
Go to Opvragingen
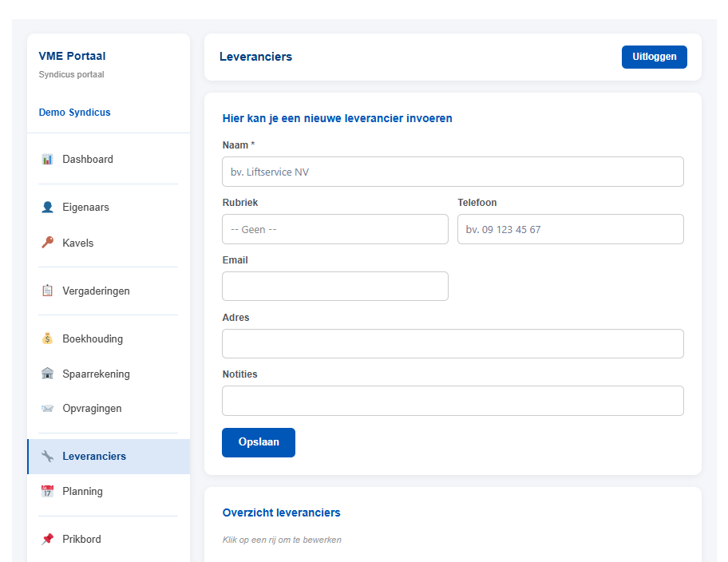[x=109, y=408]
